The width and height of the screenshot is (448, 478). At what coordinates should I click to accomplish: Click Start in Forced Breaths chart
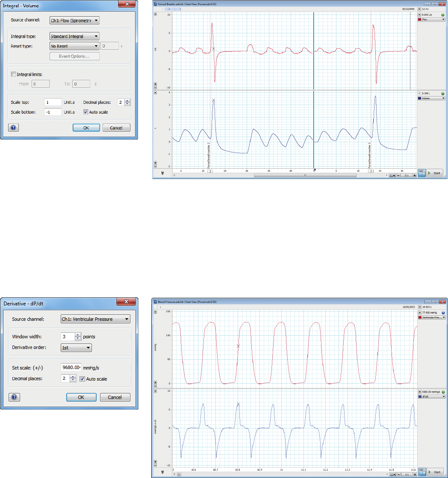click(x=435, y=173)
